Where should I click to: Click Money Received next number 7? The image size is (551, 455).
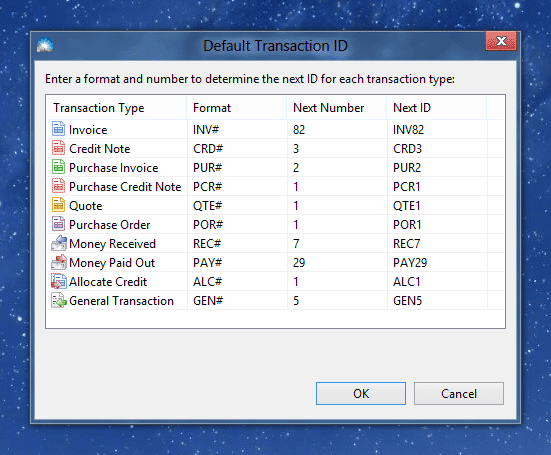click(x=337, y=243)
